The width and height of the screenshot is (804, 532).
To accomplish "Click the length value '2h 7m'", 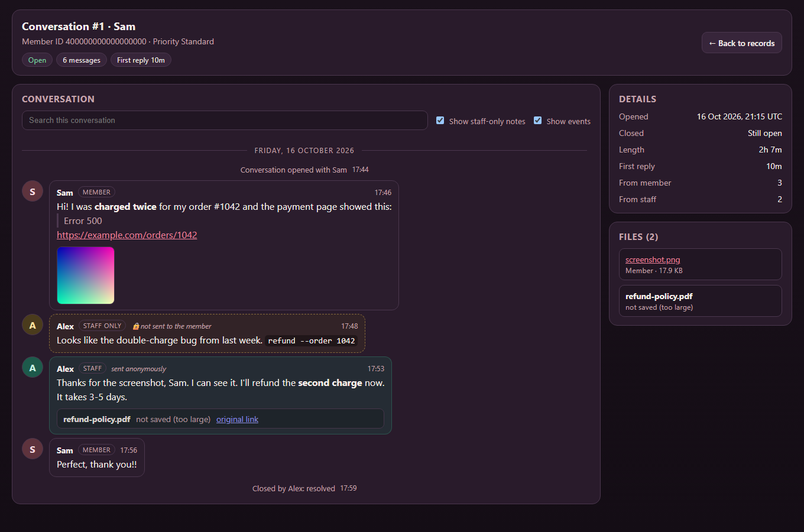I will coord(770,150).
